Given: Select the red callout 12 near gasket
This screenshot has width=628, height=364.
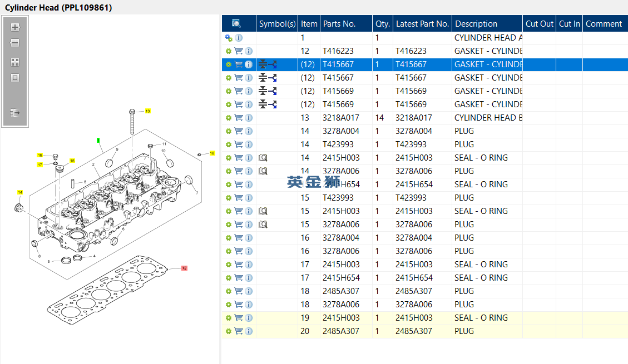Looking at the screenshot, I should (184, 268).
